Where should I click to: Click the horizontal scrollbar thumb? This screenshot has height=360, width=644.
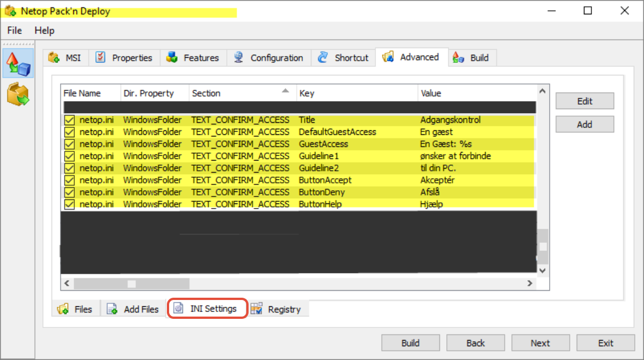pos(131,283)
